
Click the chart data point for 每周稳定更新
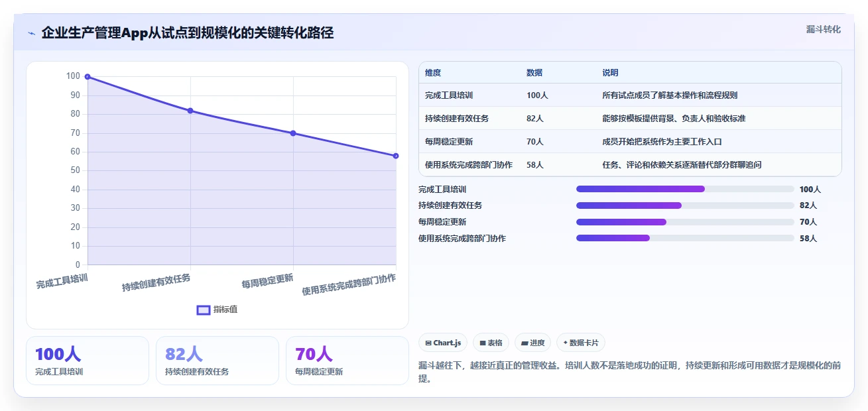[x=293, y=133]
